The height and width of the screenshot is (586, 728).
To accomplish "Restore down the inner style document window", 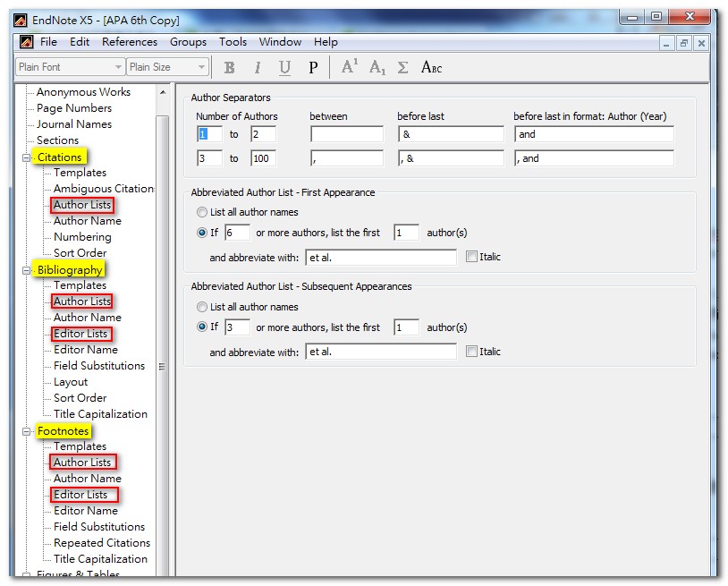I will pos(684,43).
